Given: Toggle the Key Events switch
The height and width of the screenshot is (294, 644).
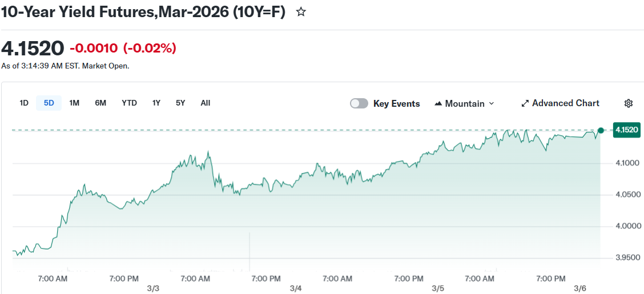Looking at the screenshot, I should click(x=359, y=103).
